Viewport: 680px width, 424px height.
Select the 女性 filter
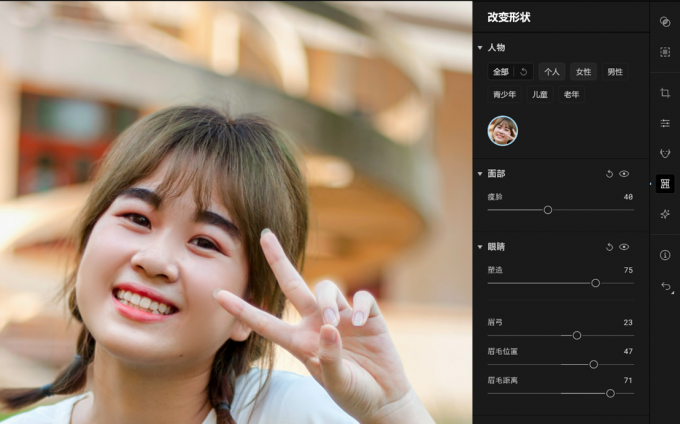(583, 72)
